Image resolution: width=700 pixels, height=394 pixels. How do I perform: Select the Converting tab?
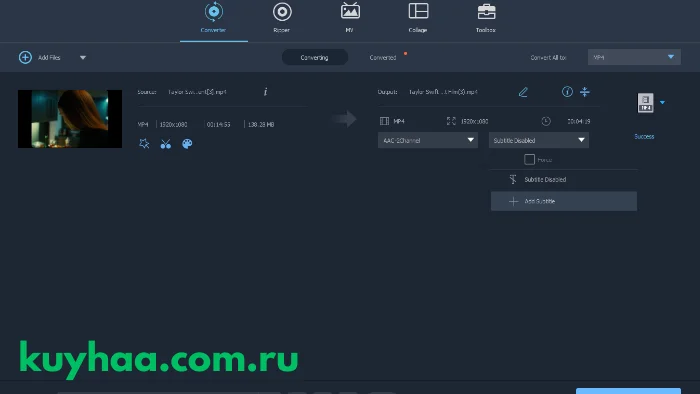pos(314,57)
